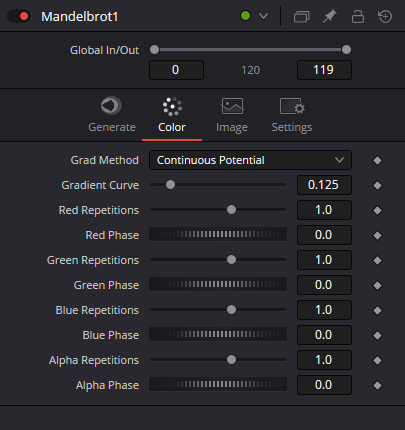Click the Global Out value field showing 119
Viewport: 405px width, 430px height.
point(324,70)
